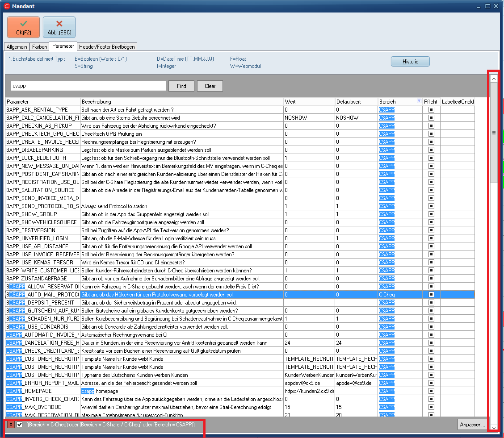Remove the filter using the red x icon
The image size is (504, 438).
pos(11,425)
